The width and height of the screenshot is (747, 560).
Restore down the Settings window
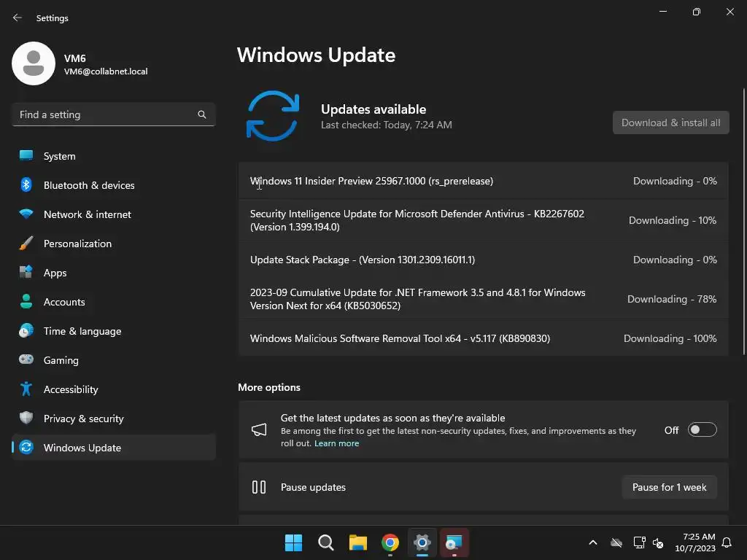coord(697,12)
